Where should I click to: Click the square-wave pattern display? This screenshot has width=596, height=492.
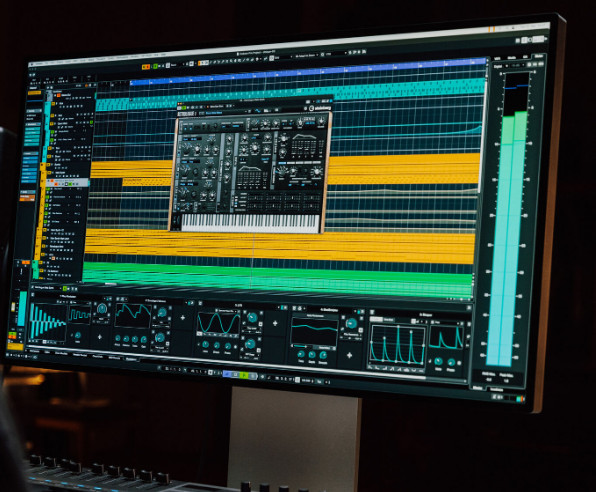point(80,314)
